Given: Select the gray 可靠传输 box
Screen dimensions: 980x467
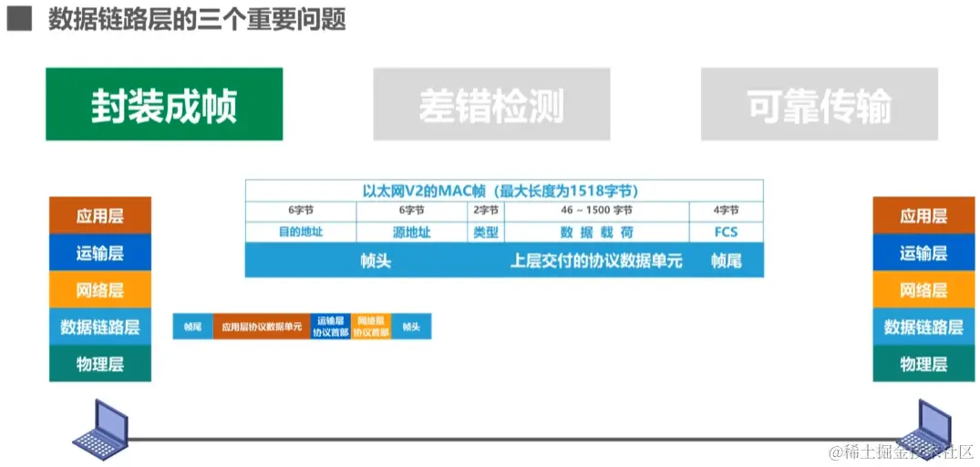Looking at the screenshot, I should (820, 104).
